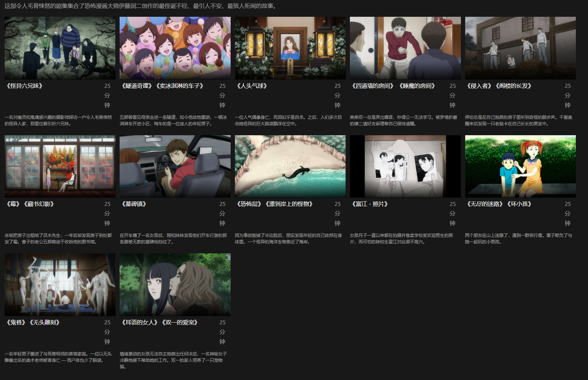Click the title text 《人头气球》
This screenshot has height=380, width=588.
[252, 86]
